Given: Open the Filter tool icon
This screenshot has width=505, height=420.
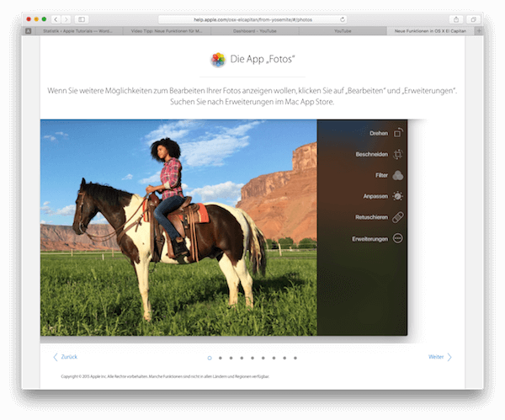Looking at the screenshot, I should pyautogui.click(x=398, y=175).
